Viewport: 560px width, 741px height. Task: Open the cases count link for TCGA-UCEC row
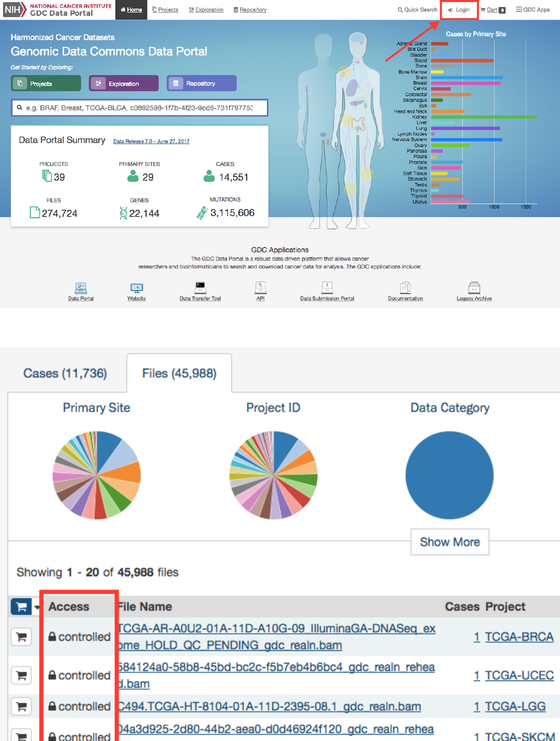pyautogui.click(x=476, y=675)
